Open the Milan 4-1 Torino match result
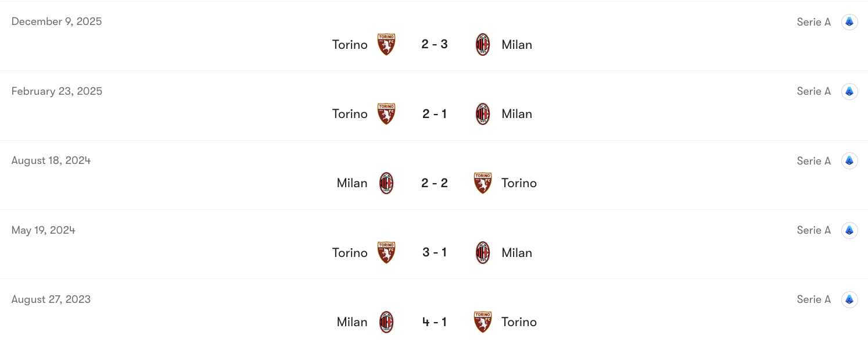 tap(434, 321)
